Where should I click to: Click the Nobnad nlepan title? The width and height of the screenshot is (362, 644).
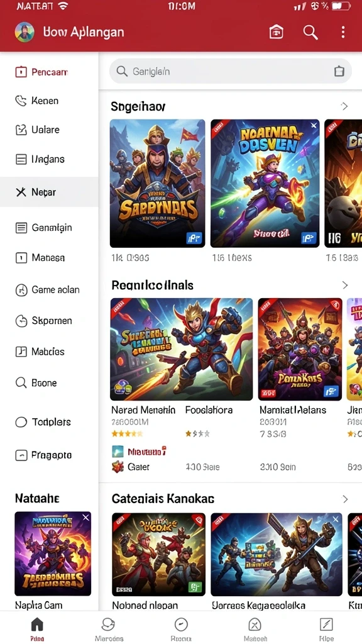point(145,606)
